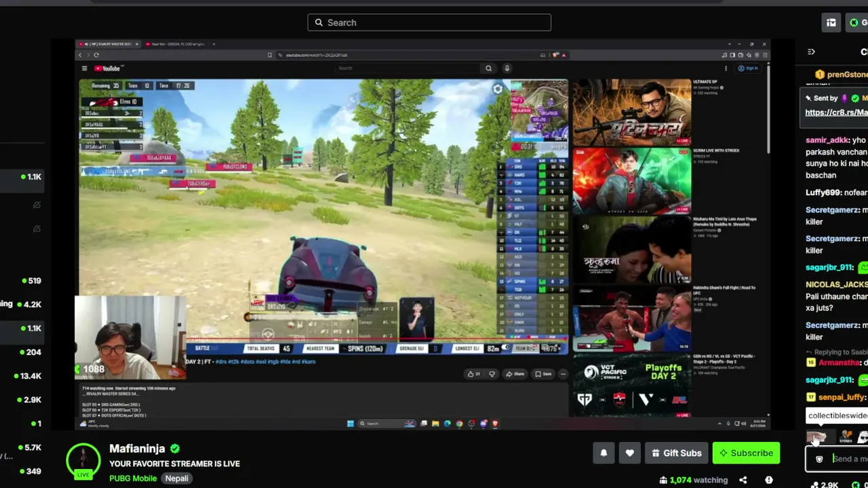Open the Mafianinja channel name
868x488 pixels.
pyautogui.click(x=137, y=449)
